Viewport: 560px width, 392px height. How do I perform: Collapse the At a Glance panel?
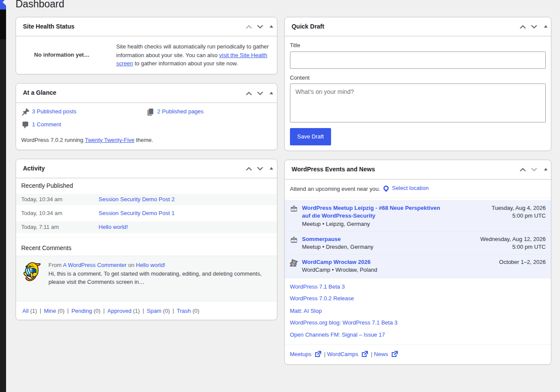(271, 93)
